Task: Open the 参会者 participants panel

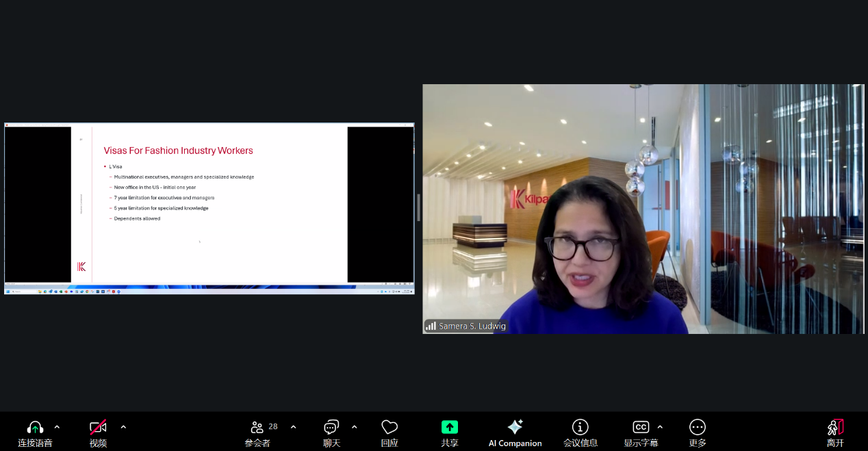Action: click(257, 428)
